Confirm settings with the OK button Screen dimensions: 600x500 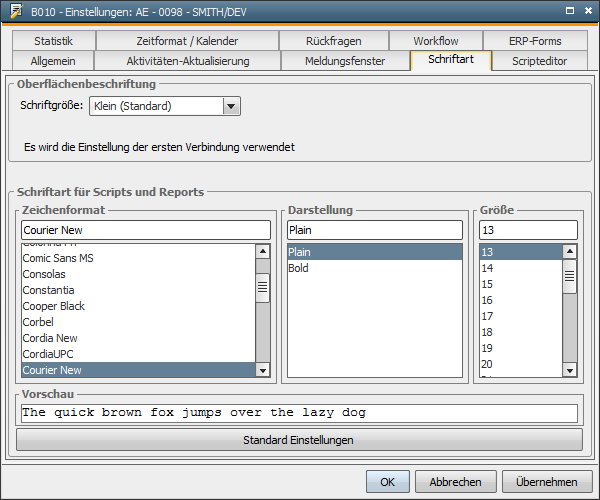(387, 481)
